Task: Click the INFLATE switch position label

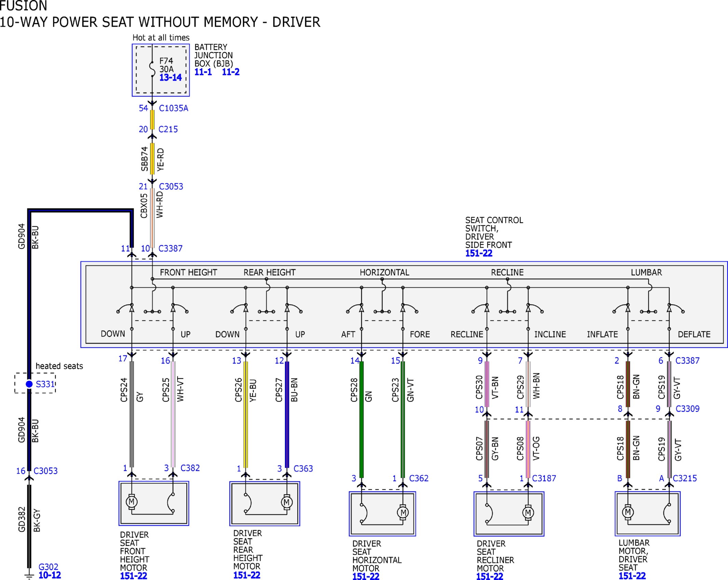Action: pyautogui.click(x=603, y=334)
